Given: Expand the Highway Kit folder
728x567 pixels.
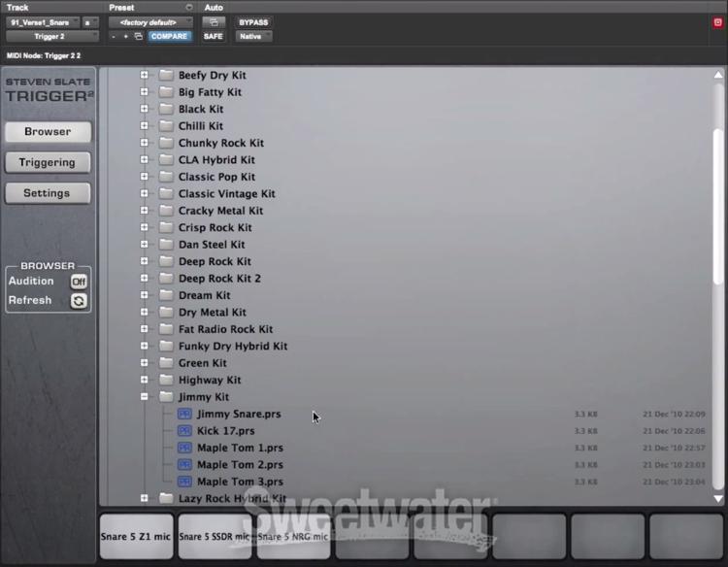Looking at the screenshot, I should tap(144, 380).
